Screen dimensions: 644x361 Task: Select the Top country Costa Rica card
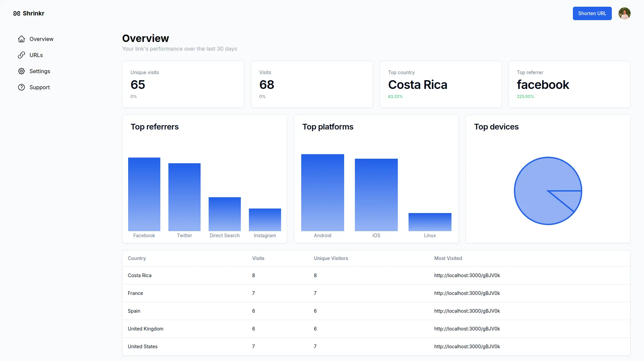(x=440, y=84)
